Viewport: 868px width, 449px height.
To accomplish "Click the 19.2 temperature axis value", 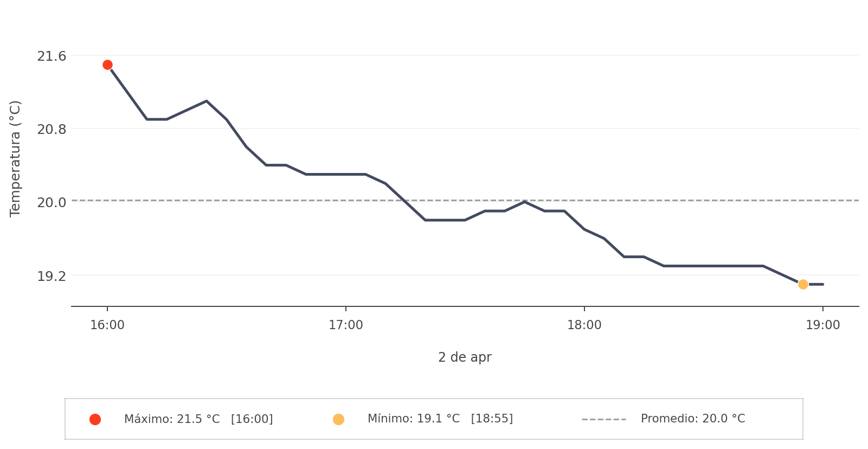I will pos(52,276).
